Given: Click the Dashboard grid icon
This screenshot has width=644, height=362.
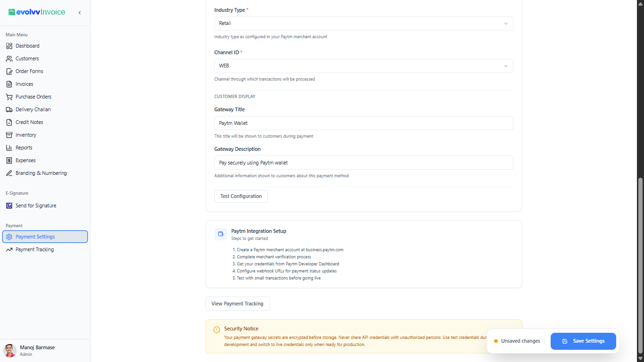Looking at the screenshot, I should tap(9, 46).
